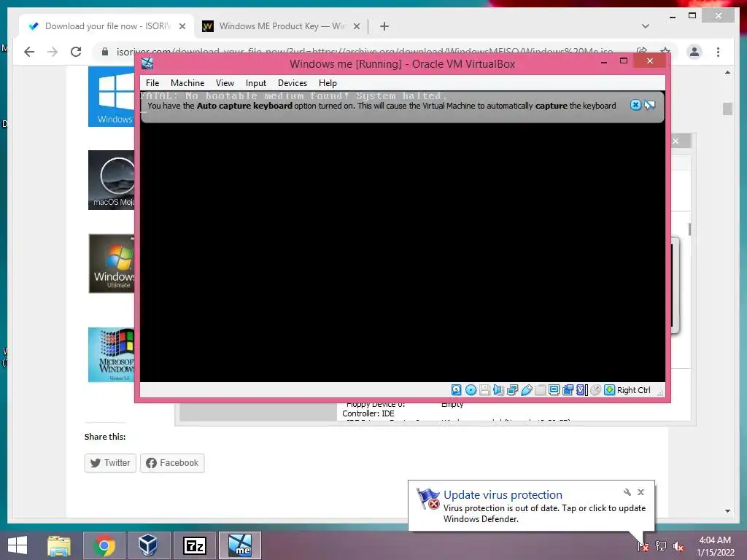Open the Input menu
The image size is (747, 560).
pos(256,83)
